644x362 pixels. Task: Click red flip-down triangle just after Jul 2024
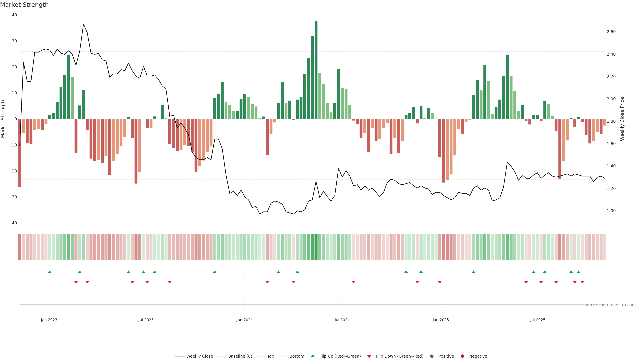tap(354, 282)
